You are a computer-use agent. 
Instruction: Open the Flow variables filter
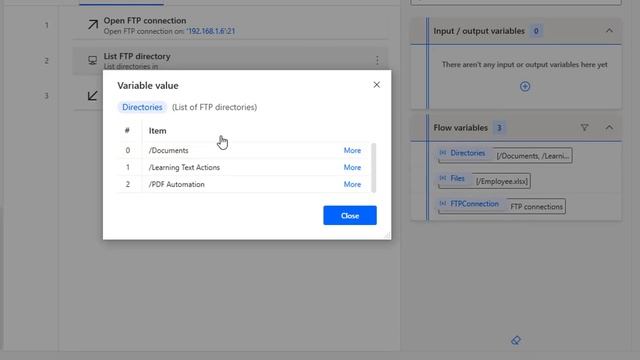click(x=584, y=128)
